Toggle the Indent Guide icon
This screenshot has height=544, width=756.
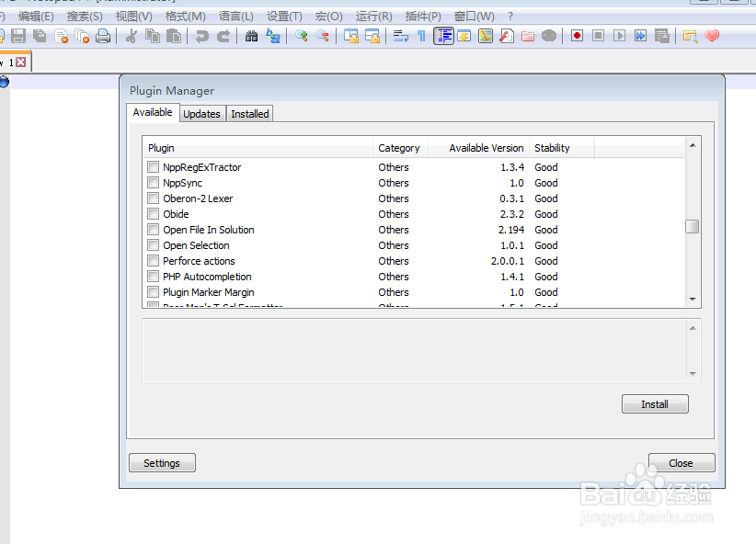coord(443,36)
